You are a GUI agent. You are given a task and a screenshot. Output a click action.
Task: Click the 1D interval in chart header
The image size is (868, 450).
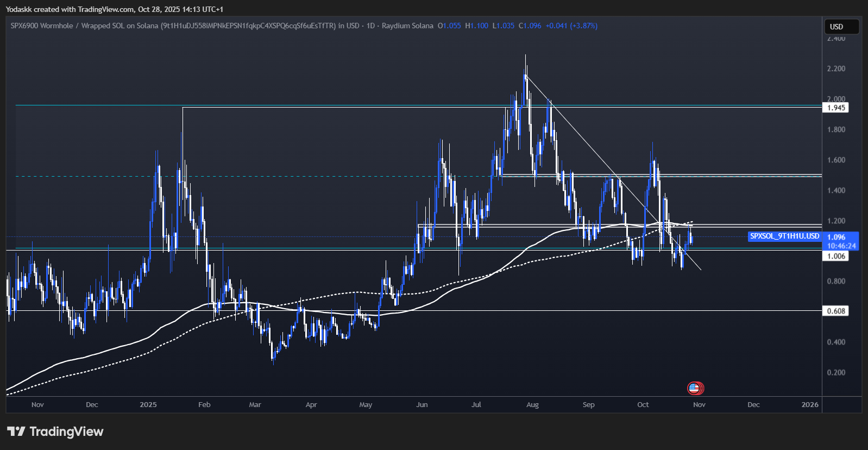370,26
